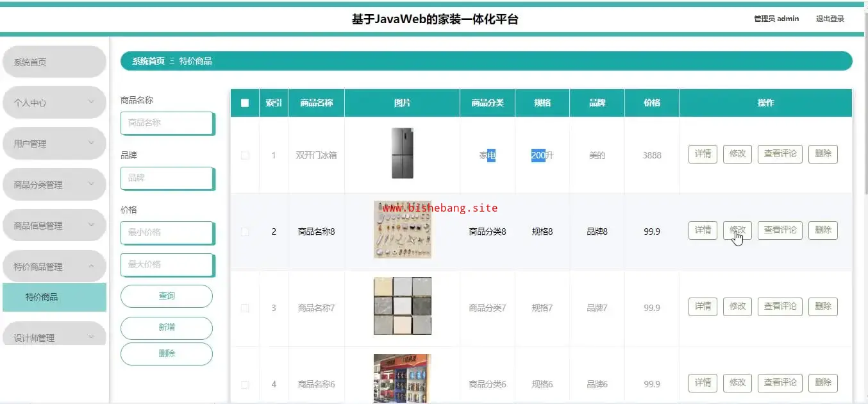Click the 200升 specification cell
Image resolution: width=868 pixels, height=404 pixels.
pos(542,155)
